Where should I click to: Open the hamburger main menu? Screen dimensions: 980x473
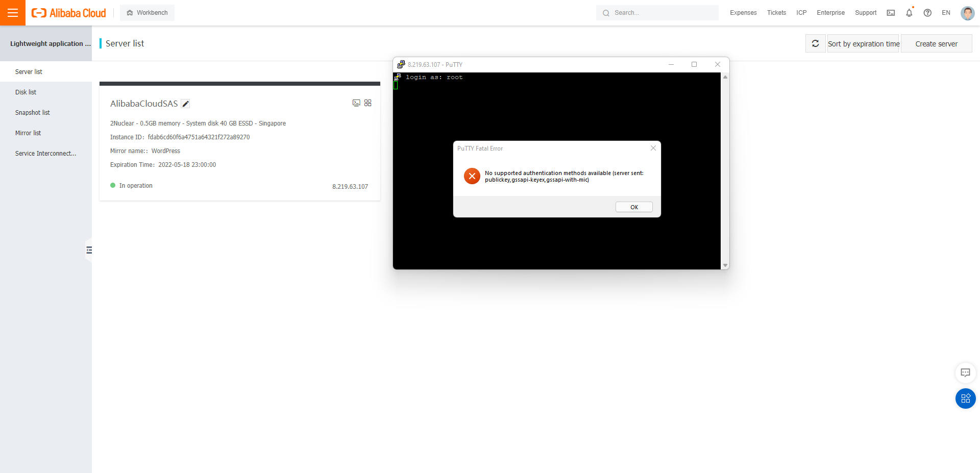[x=13, y=13]
